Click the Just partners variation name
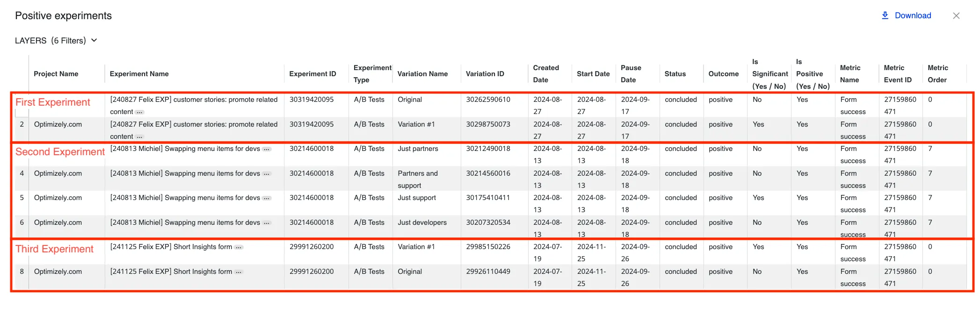Viewport: 980px width, 315px height. 418,149
